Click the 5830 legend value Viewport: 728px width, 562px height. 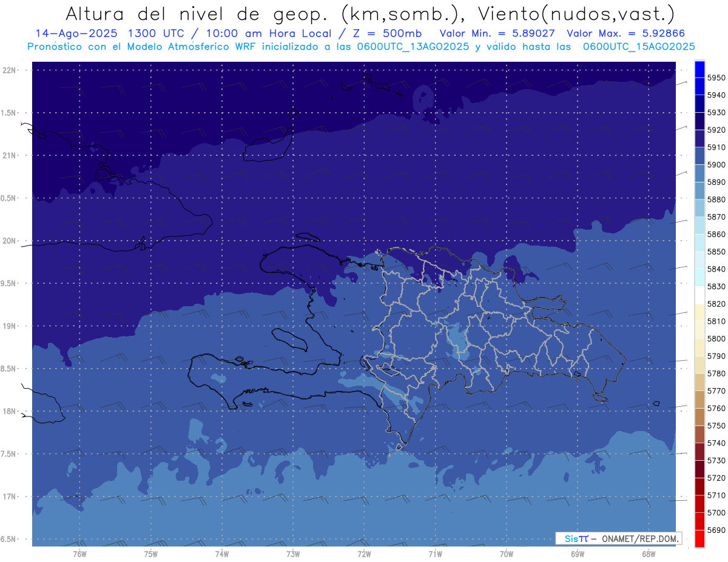[716, 286]
